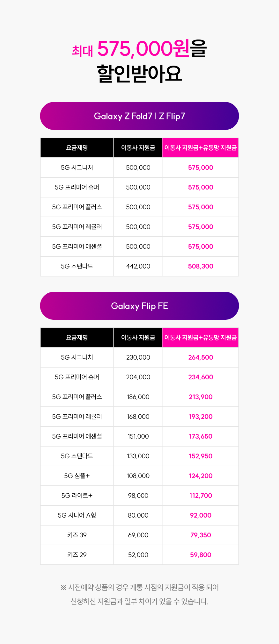Click the 사전예약 상품 footnote notice

[139, 594]
